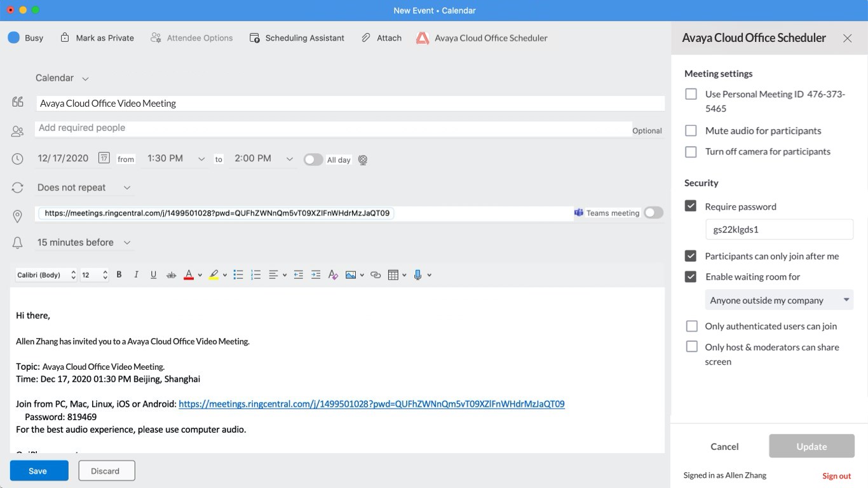
Task: Uncheck Require password
Action: [691, 206]
